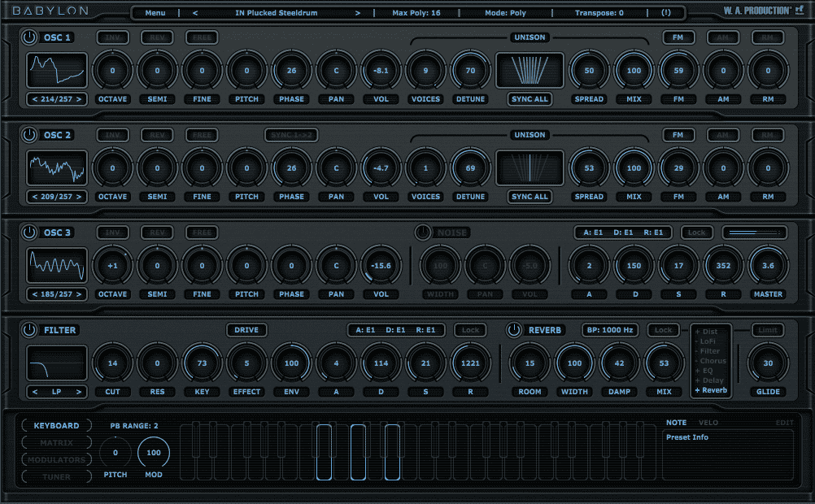
Task: Click the reverb ROOM knob showing 15
Action: pos(530,363)
